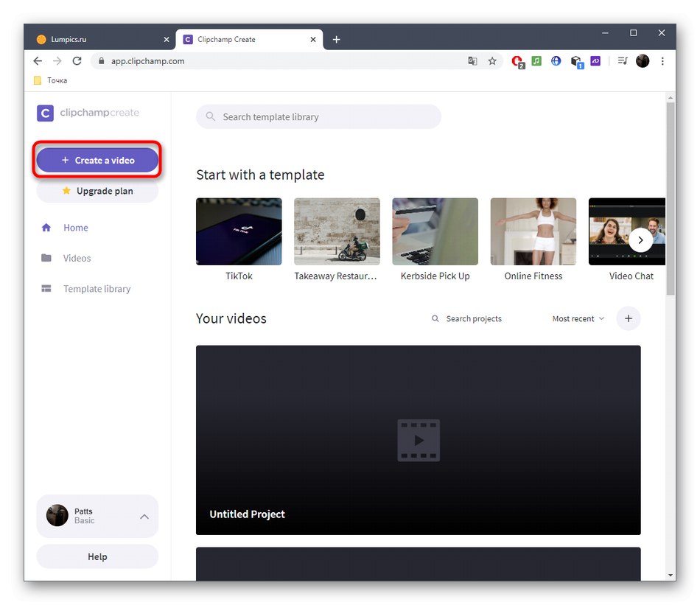
Task: Click the magnifier in template search
Action: pyautogui.click(x=210, y=116)
